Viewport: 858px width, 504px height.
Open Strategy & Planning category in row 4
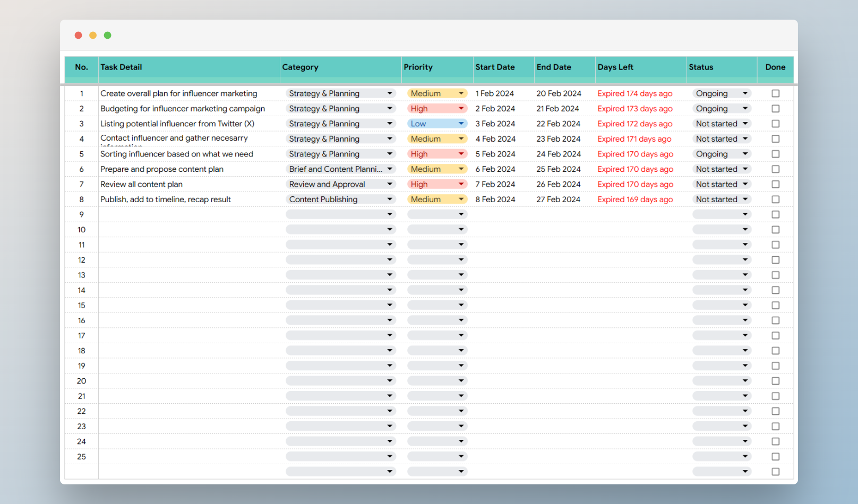[x=340, y=139]
